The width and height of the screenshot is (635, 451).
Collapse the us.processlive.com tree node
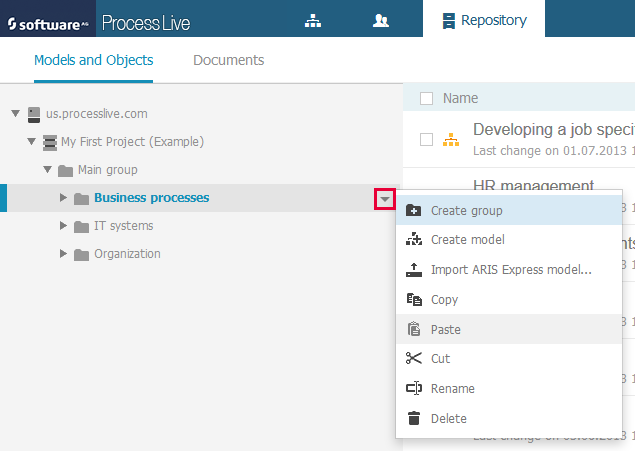pos(15,113)
